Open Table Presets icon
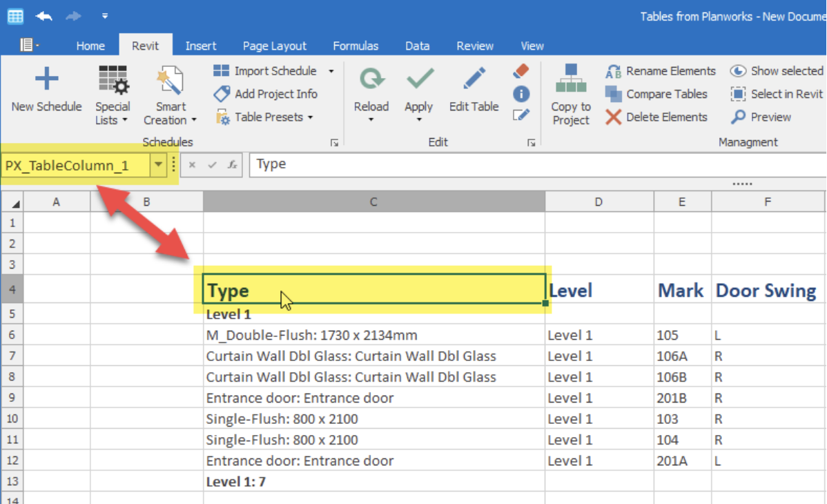The width and height of the screenshot is (827, 504). pos(222,117)
